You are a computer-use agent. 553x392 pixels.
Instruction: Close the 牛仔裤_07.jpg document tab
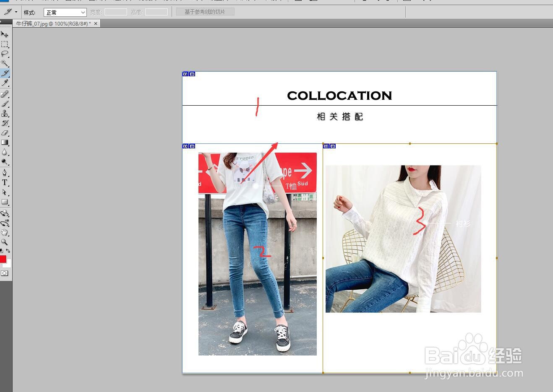click(x=96, y=23)
